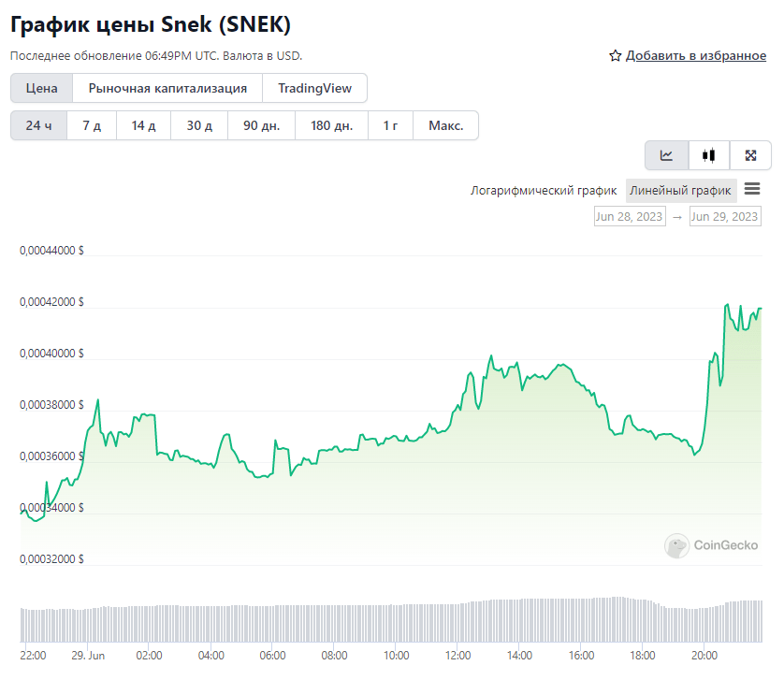Select the 90 дн. time range
The width and height of the screenshot is (784, 680).
click(x=262, y=125)
